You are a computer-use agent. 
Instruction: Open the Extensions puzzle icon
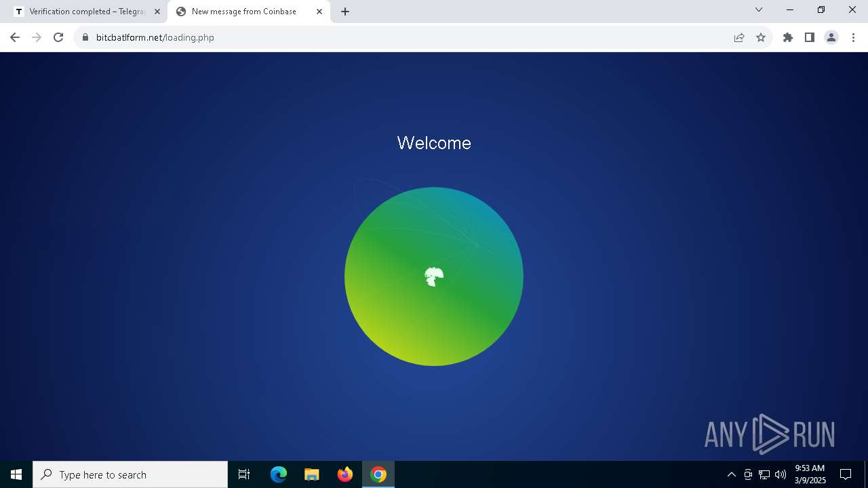(x=788, y=37)
